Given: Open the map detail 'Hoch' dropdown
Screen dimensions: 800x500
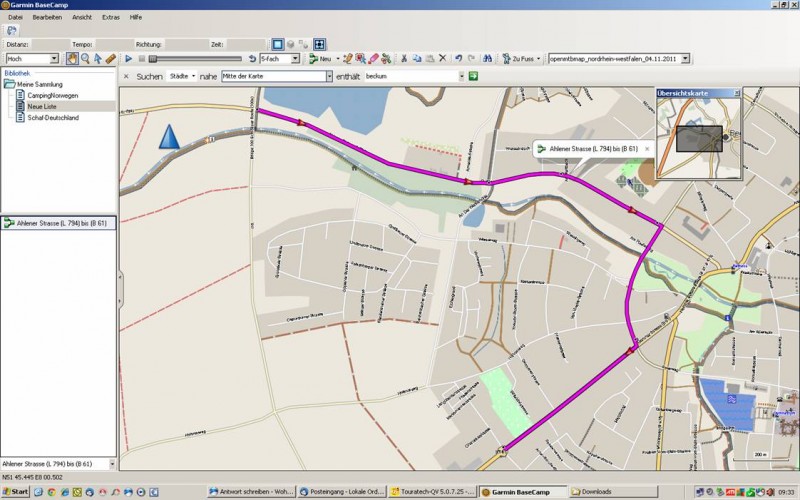Looking at the screenshot, I should point(54,59).
